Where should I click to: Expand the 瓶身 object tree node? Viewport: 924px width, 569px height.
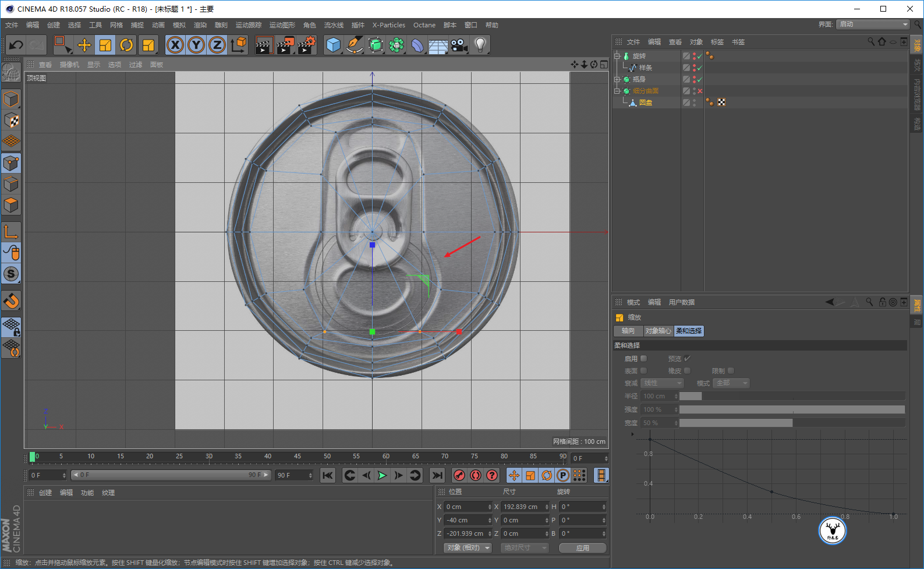point(617,79)
